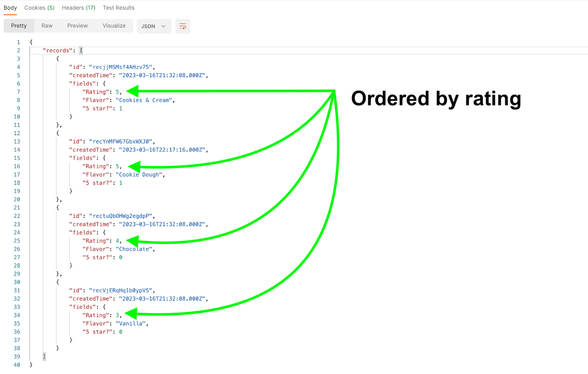588x374 pixels.
Task: Open the JSON format dropdown
Action: tap(154, 26)
